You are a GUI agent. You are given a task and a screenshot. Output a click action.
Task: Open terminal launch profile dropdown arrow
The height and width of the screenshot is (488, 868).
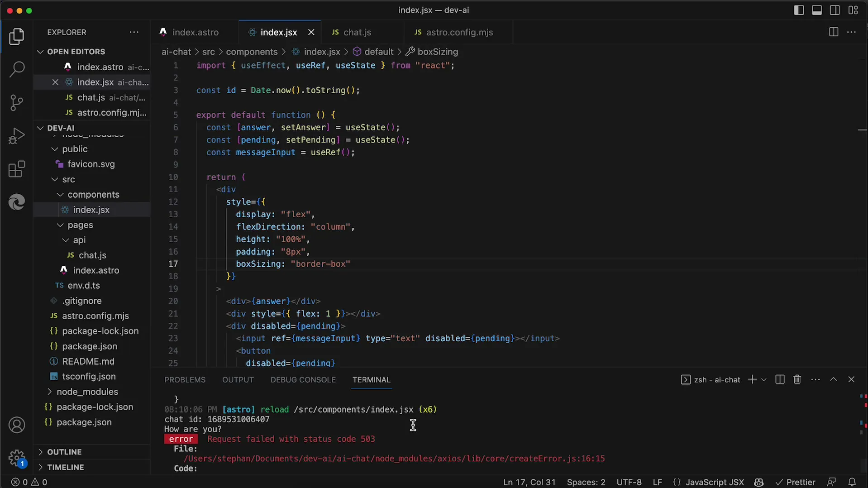coord(764,380)
